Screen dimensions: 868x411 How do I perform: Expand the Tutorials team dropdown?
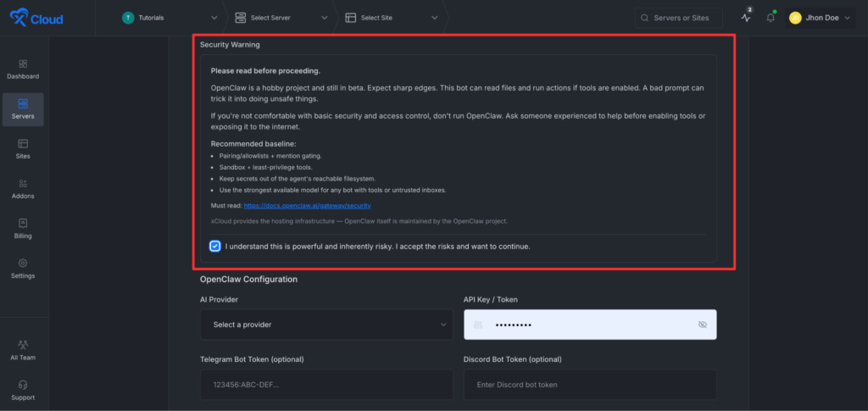(x=170, y=17)
